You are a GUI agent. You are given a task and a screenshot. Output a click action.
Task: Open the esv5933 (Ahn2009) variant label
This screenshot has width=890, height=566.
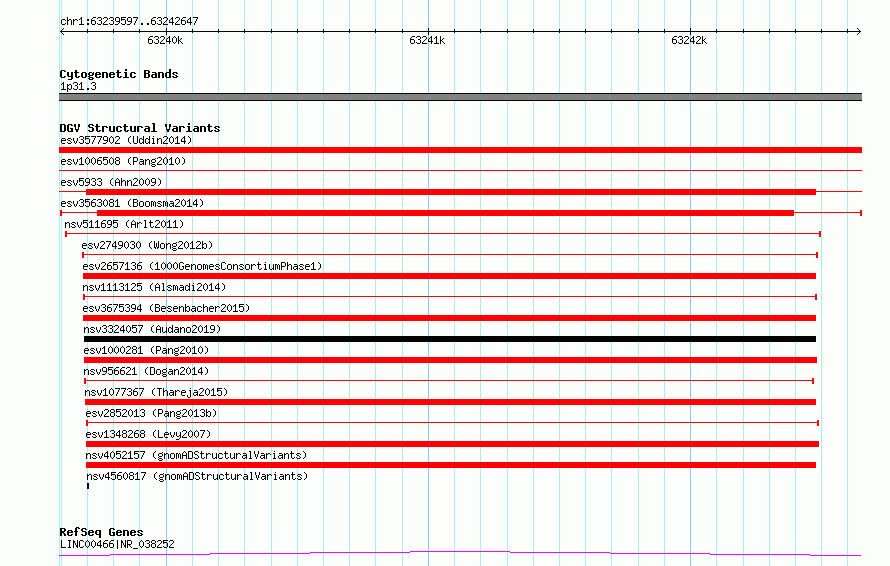click(111, 182)
